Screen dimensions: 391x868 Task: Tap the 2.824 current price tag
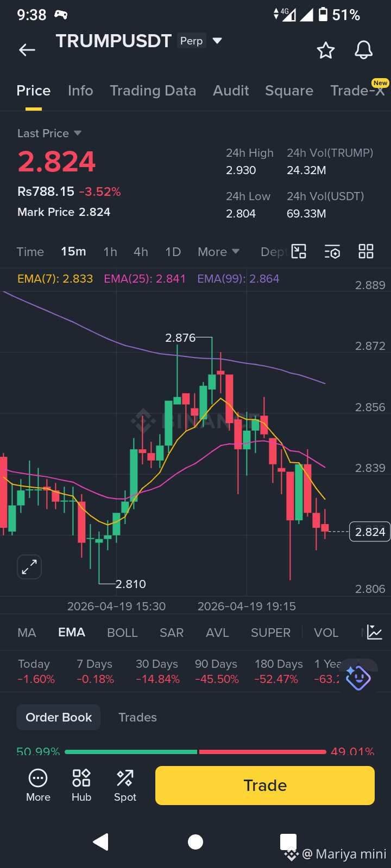(370, 532)
